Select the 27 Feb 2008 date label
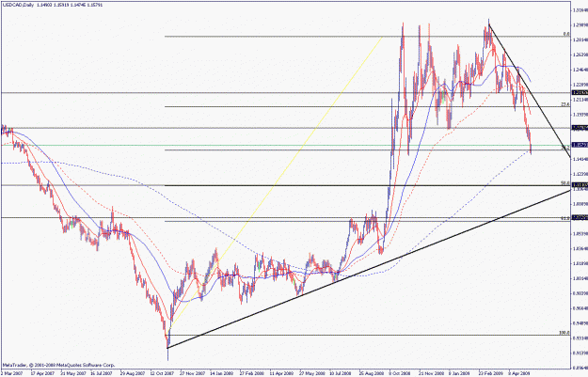The height and width of the screenshot is (377, 588). (x=251, y=373)
